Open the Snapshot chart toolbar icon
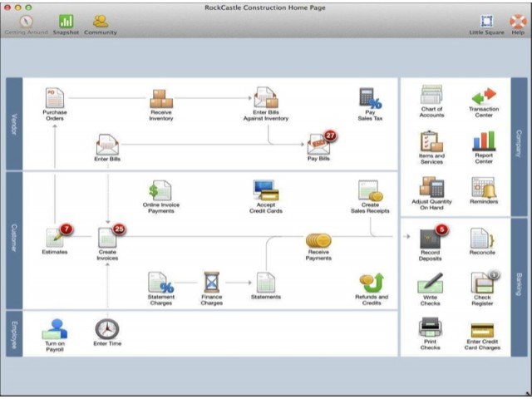 [x=66, y=21]
